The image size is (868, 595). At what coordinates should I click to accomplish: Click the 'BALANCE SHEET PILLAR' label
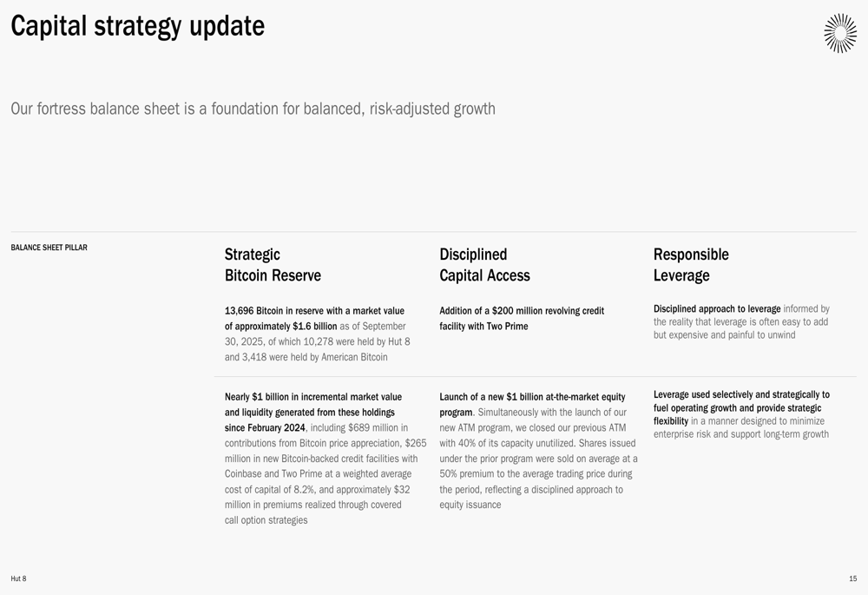[x=49, y=248]
